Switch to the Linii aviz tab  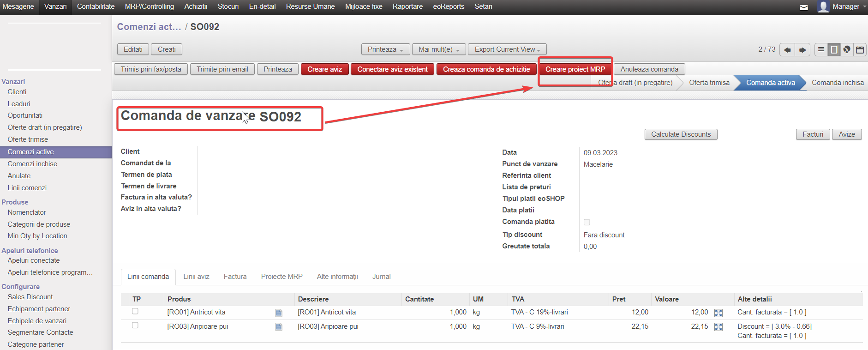pos(196,277)
